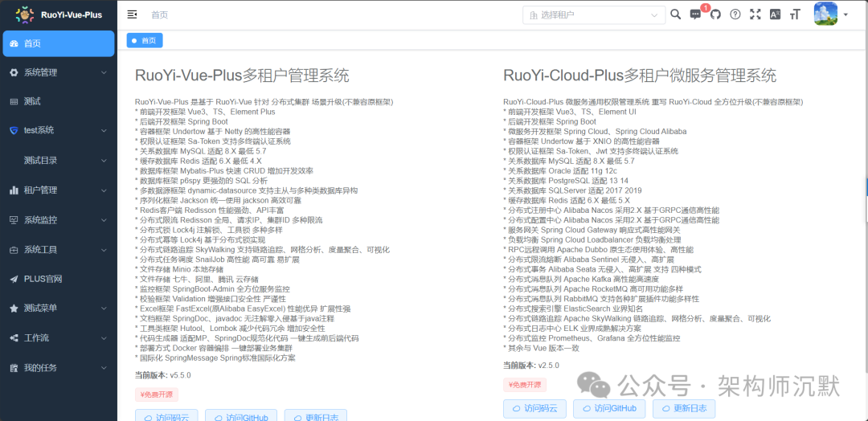
Task: Click the left 更新日志 button
Action: coord(316,417)
